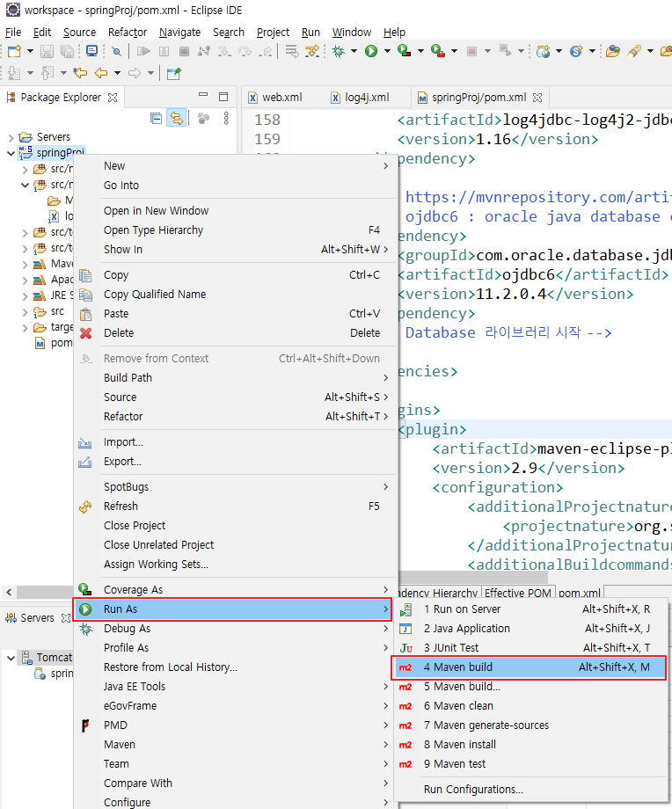Click Export... in the context menu
The image size is (672, 809).
click(x=235, y=462)
